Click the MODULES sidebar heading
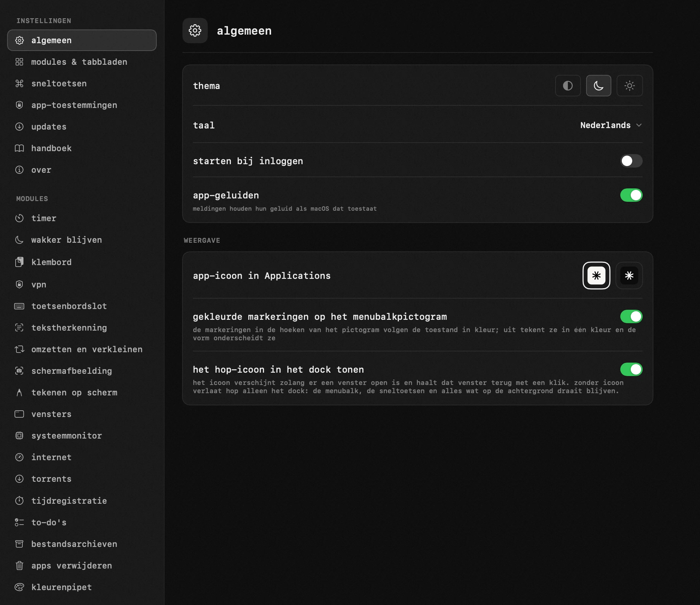This screenshot has height=605, width=700. click(x=32, y=199)
